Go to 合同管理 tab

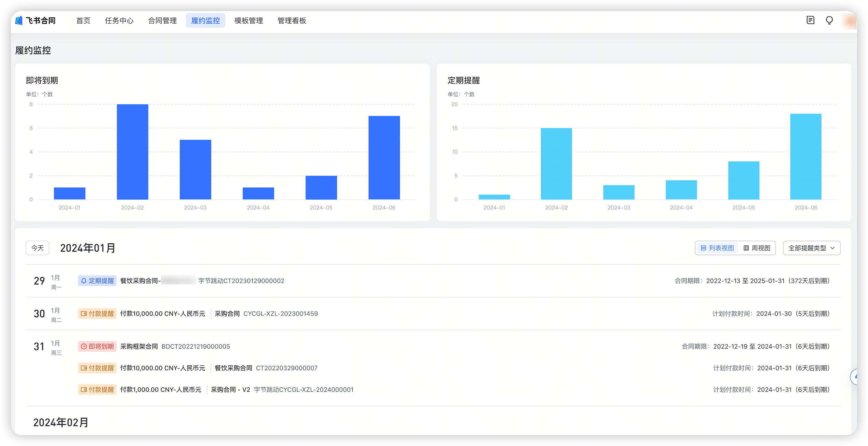[163, 21]
